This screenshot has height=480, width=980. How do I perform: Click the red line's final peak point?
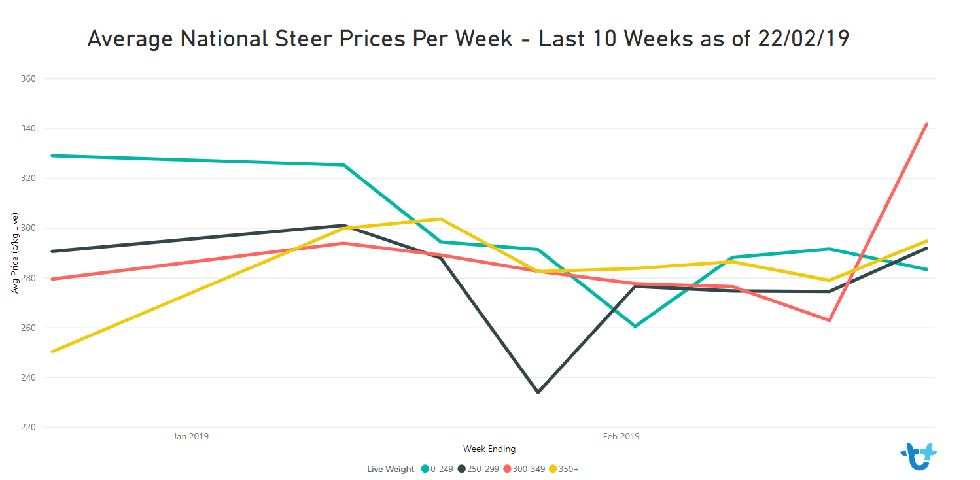pyautogui.click(x=926, y=124)
